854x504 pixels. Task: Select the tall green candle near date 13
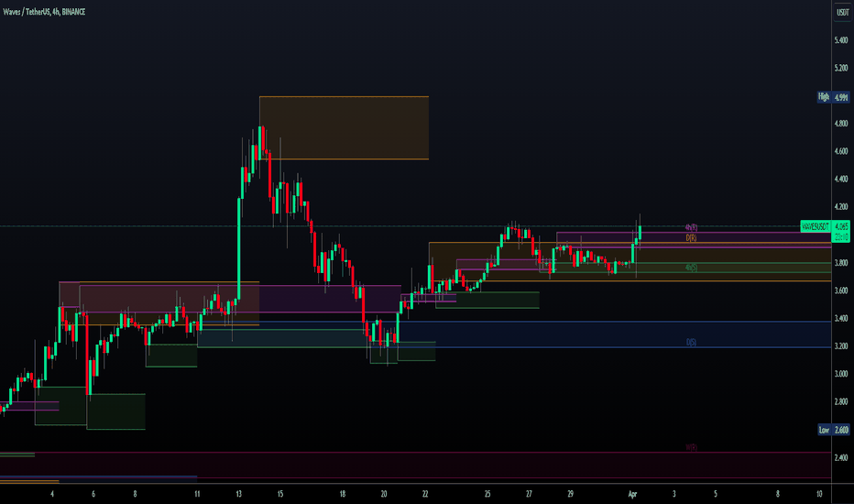[x=238, y=249]
